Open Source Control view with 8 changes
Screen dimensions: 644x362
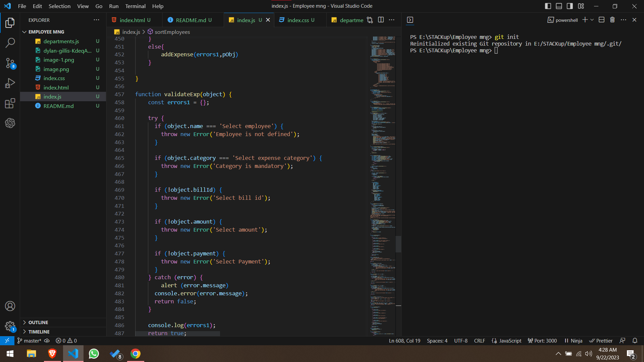click(x=10, y=63)
